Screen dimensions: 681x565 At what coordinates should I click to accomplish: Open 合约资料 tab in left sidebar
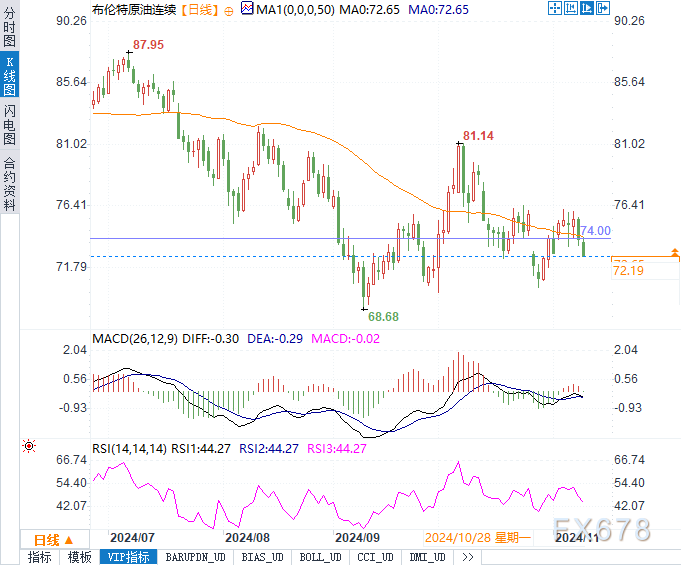[x=9, y=184]
